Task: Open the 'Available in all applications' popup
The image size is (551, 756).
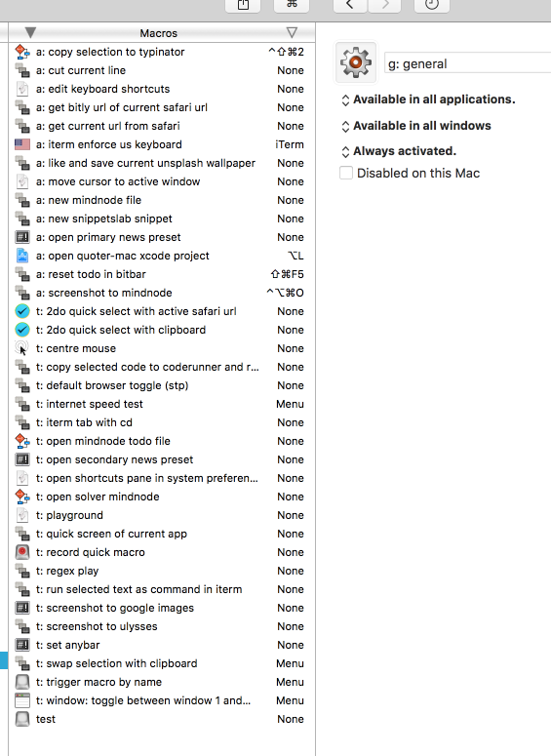Action: click(428, 99)
